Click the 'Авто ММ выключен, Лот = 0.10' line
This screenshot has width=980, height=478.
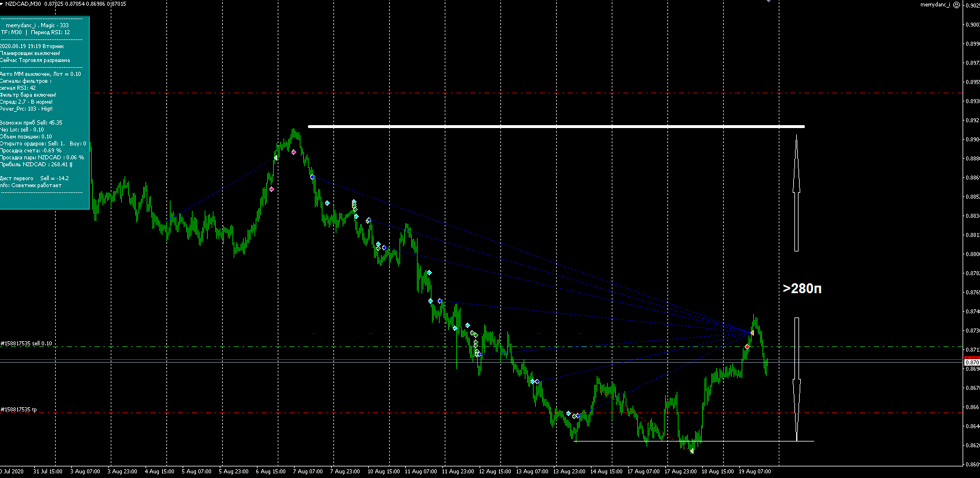tap(41, 74)
